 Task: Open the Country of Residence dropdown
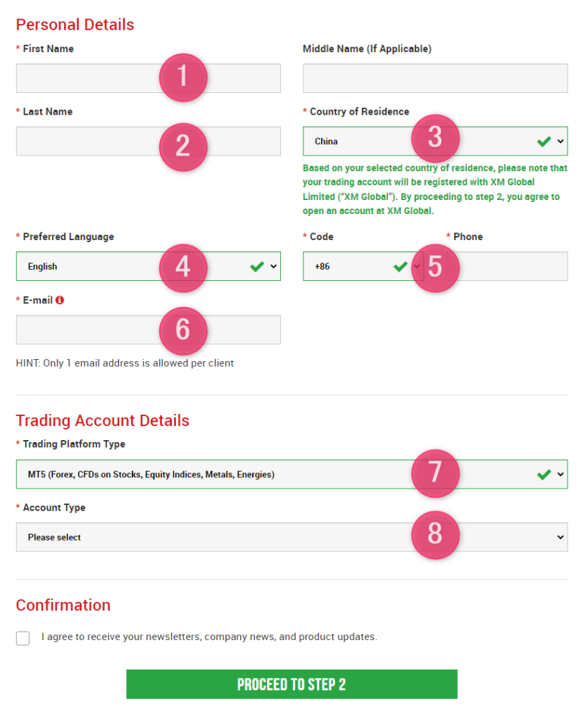coord(435,141)
